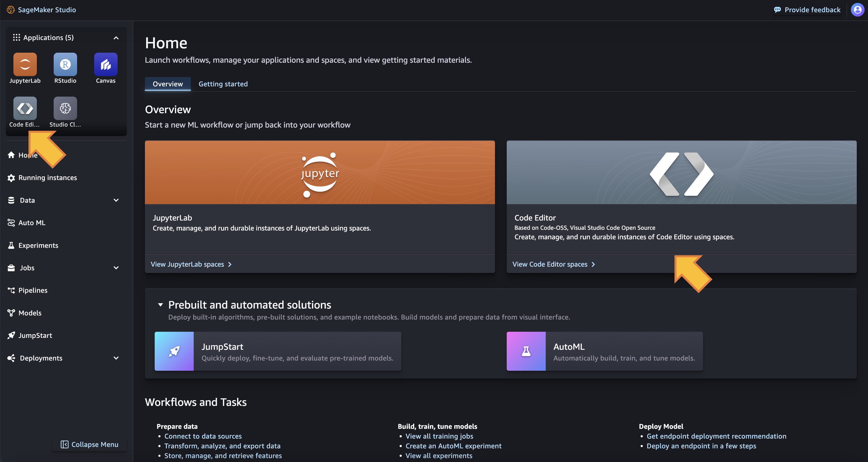
Task: Switch to the Getting started tab
Action: click(x=223, y=84)
